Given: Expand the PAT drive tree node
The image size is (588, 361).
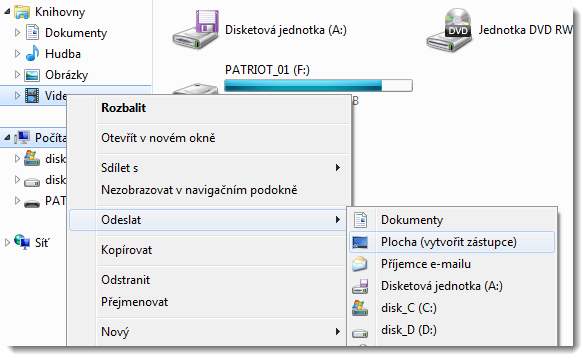Looking at the screenshot, I should point(17,201).
